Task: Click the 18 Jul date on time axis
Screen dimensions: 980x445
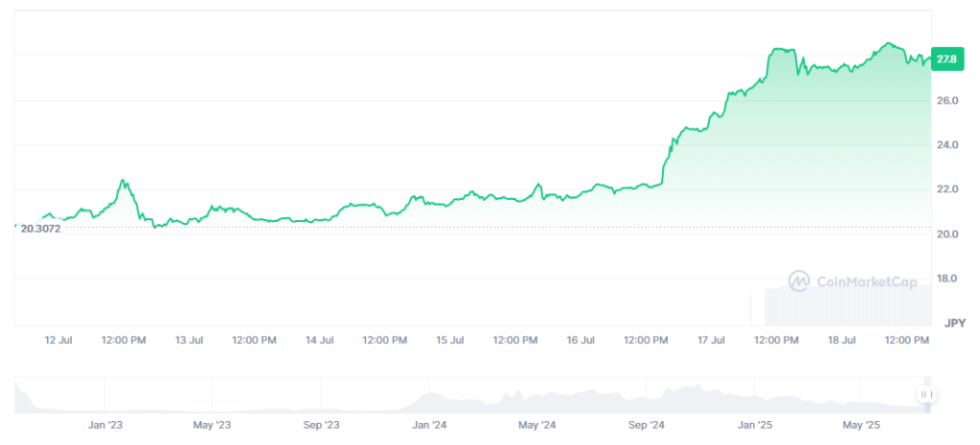Action: pyautogui.click(x=842, y=340)
